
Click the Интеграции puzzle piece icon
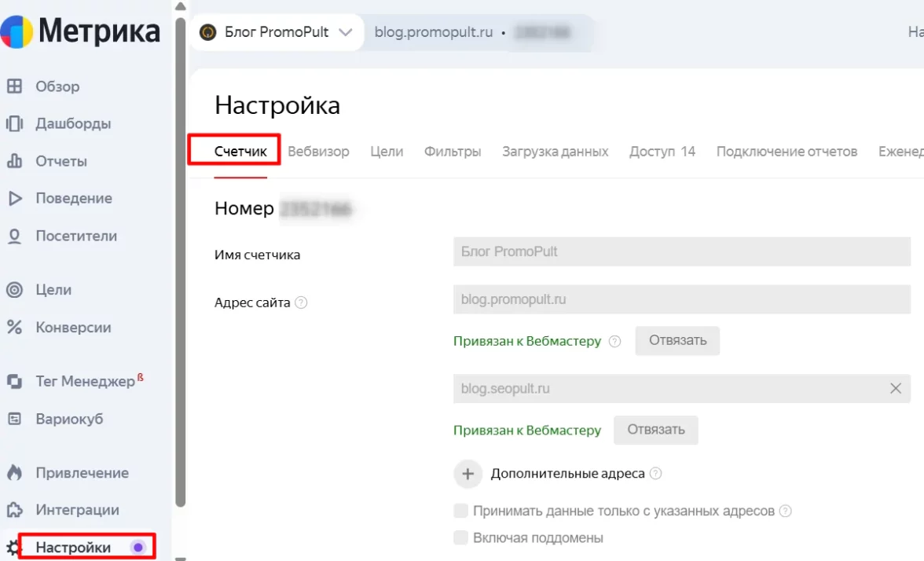click(14, 510)
